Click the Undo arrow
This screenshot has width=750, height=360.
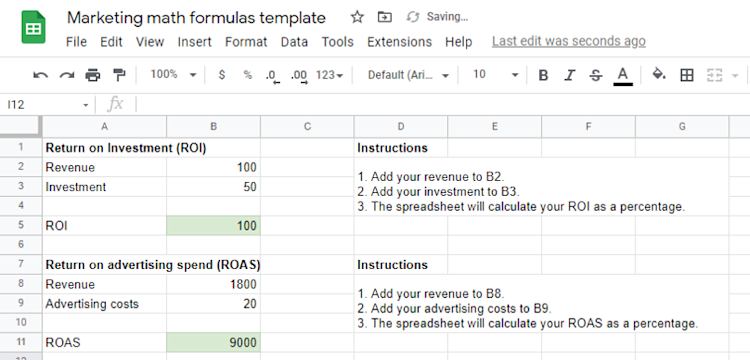(41, 75)
